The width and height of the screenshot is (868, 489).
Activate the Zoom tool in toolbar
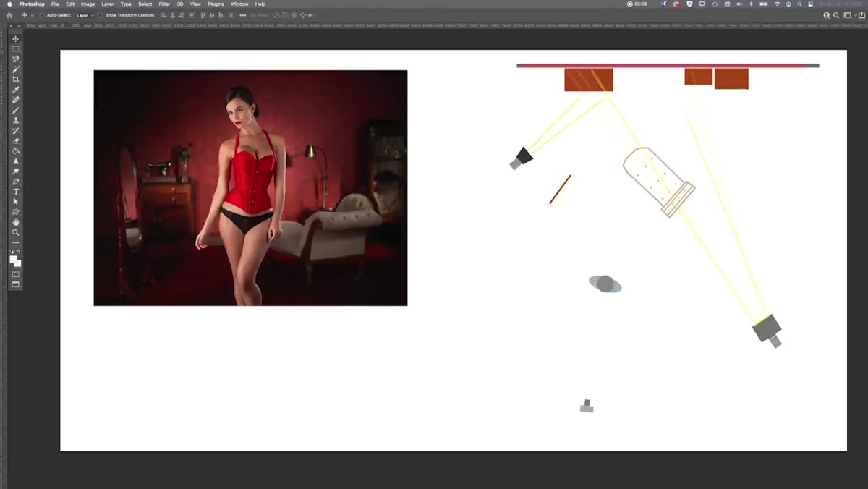15,232
